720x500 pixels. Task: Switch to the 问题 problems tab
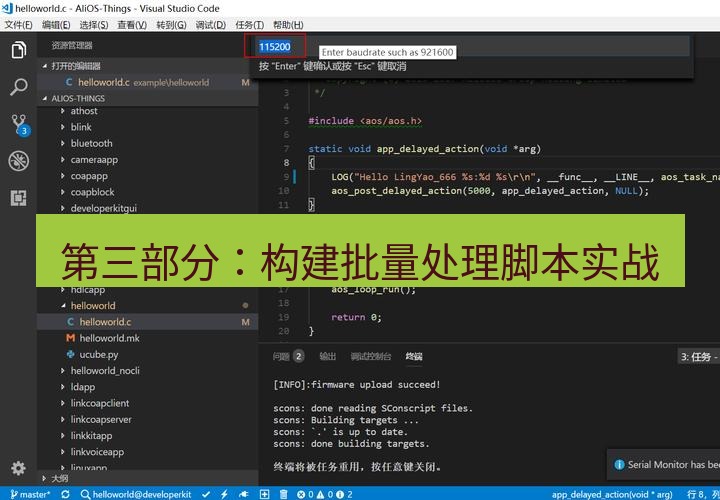(287, 356)
